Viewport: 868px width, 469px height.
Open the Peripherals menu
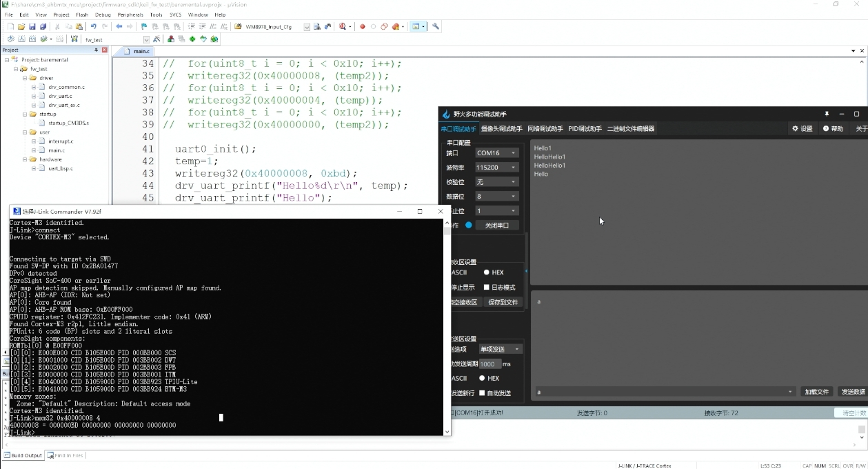click(x=130, y=14)
